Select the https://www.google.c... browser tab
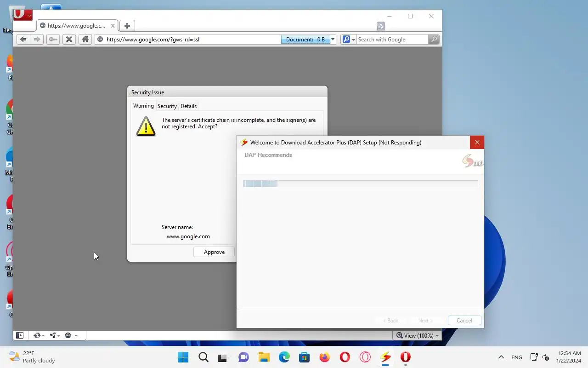Screen dimensions: 588x368 coord(77,26)
